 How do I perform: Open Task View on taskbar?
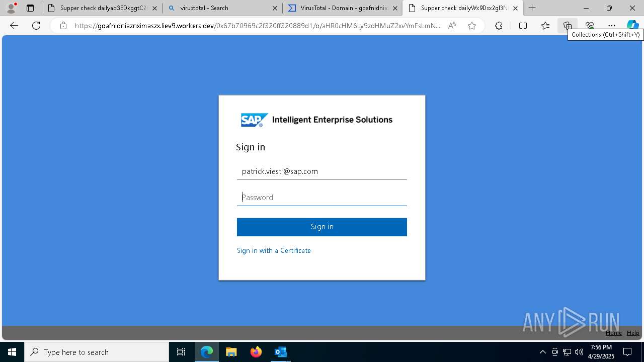pos(181,352)
